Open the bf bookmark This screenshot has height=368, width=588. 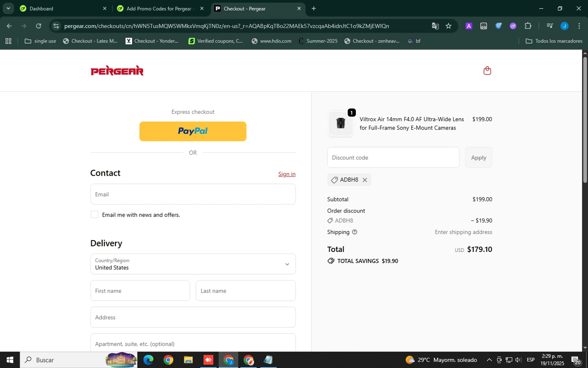click(414, 41)
